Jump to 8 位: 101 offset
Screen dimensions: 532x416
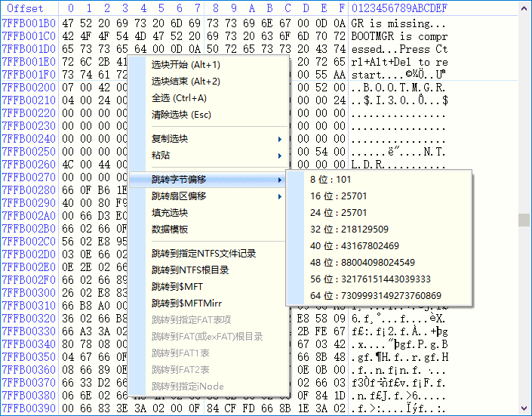pyautogui.click(x=331, y=180)
